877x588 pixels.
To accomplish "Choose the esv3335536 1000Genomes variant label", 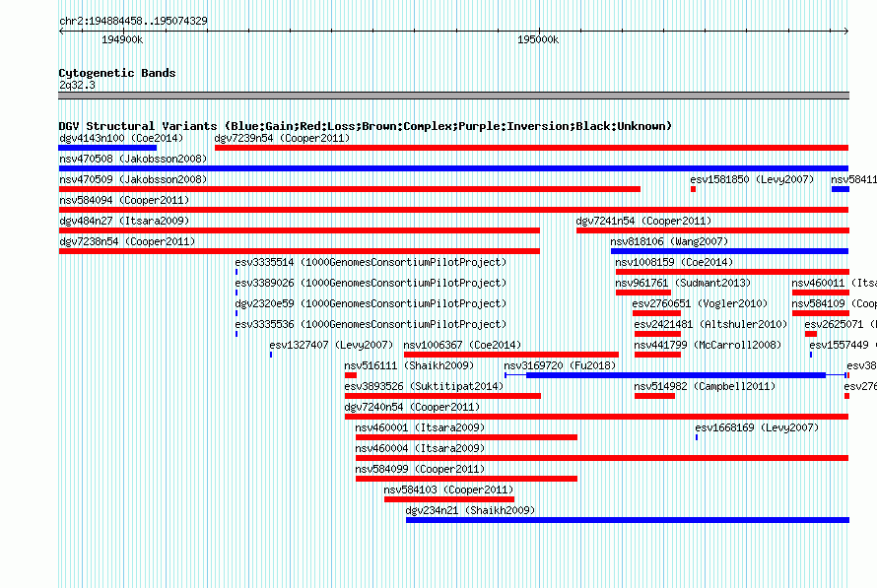I will pyautogui.click(x=371, y=324).
